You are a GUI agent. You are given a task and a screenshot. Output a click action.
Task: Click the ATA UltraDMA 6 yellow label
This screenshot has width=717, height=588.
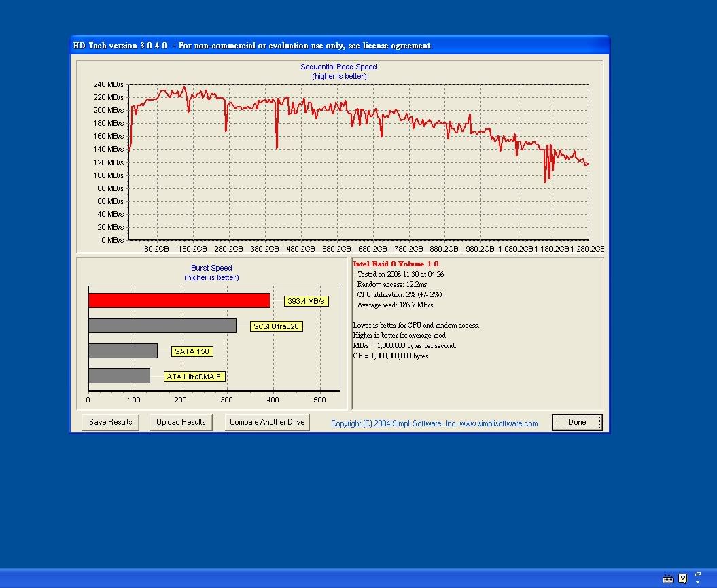point(194,377)
